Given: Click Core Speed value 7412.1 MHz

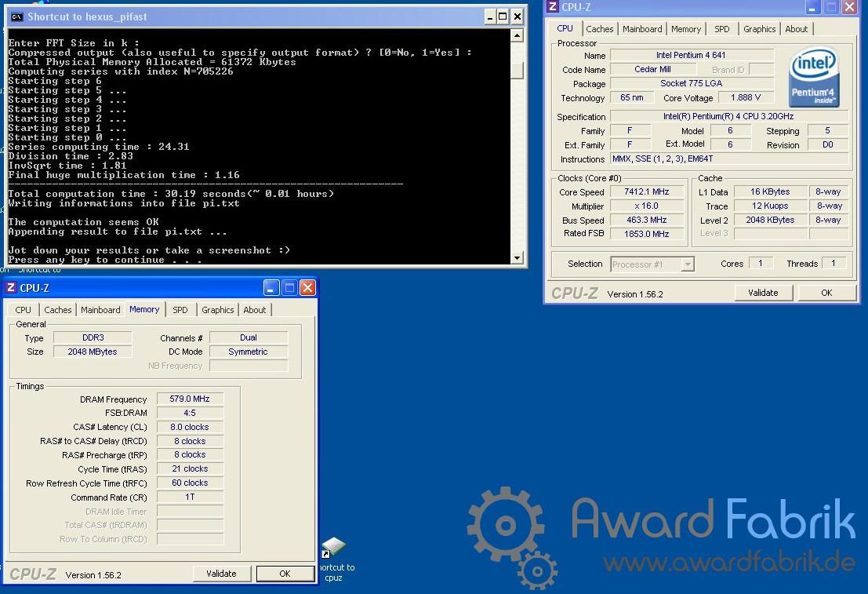Looking at the screenshot, I should 647,191.
